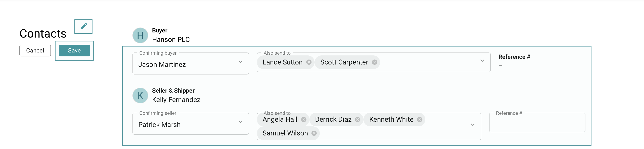This screenshot has height=149, width=644.
Task: Expand seller Also send to list
Action: (473, 125)
